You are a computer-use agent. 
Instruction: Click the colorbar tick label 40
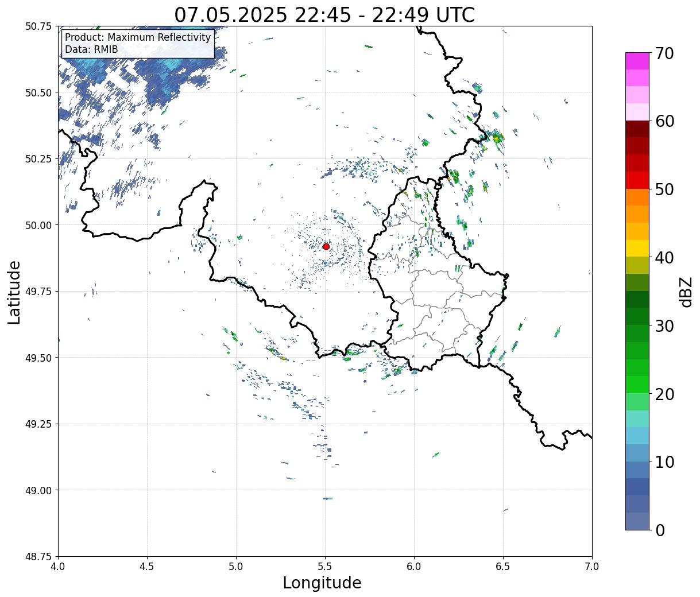pos(665,257)
